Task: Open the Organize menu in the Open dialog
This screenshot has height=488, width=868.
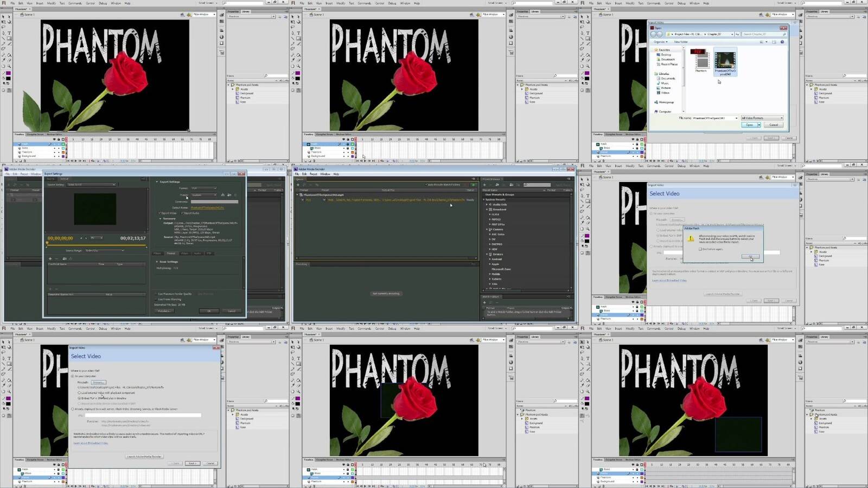Action: [x=660, y=42]
